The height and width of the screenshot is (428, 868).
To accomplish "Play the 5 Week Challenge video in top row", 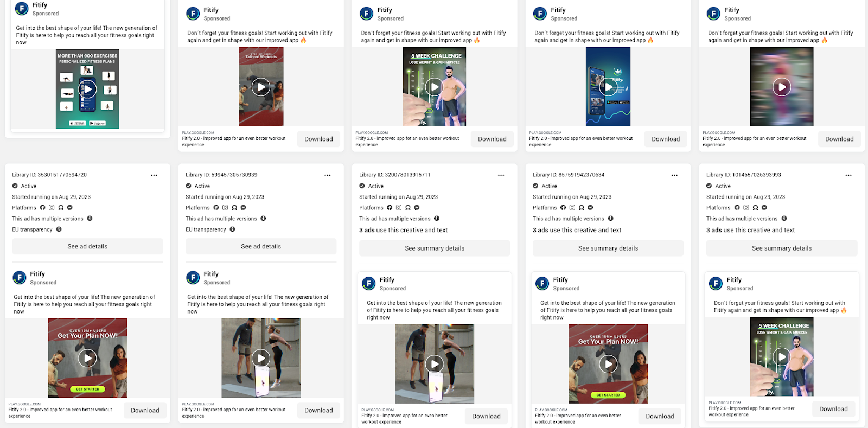I will click(435, 87).
